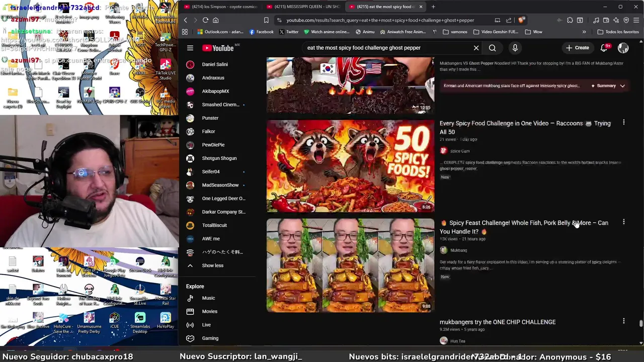Click the Summary label on Mukbangers video
Viewport: 644px width, 362px height.
[x=606, y=86]
